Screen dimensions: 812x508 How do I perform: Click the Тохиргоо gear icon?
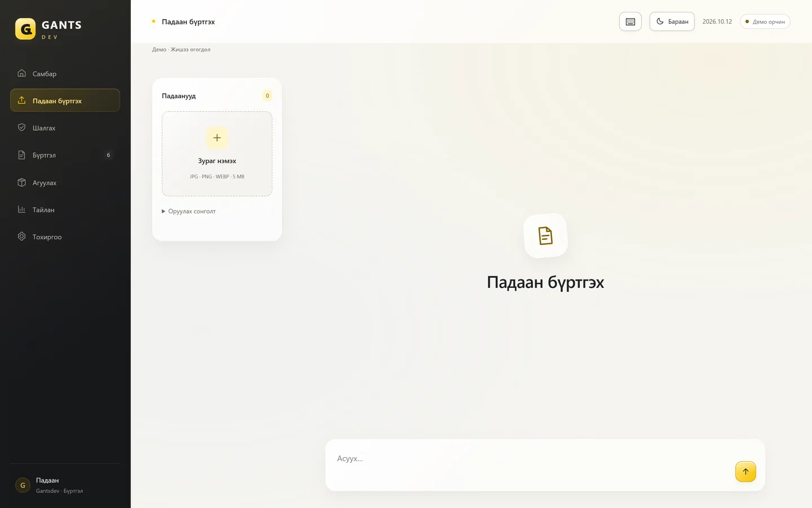click(21, 237)
